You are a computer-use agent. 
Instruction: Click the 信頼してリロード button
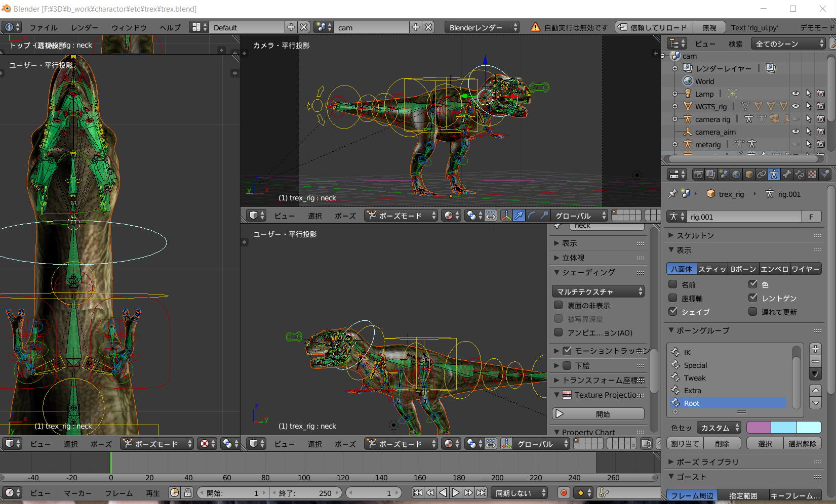tap(653, 27)
